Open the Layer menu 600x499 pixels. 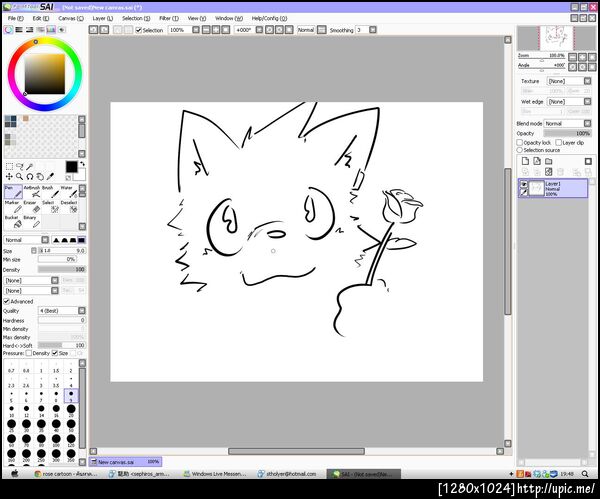pyautogui.click(x=103, y=18)
